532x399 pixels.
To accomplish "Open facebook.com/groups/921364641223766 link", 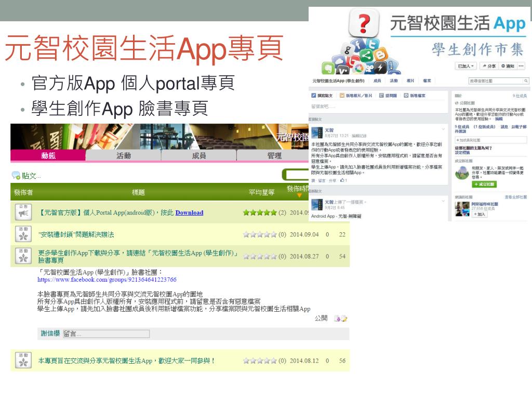I will click(x=107, y=280).
